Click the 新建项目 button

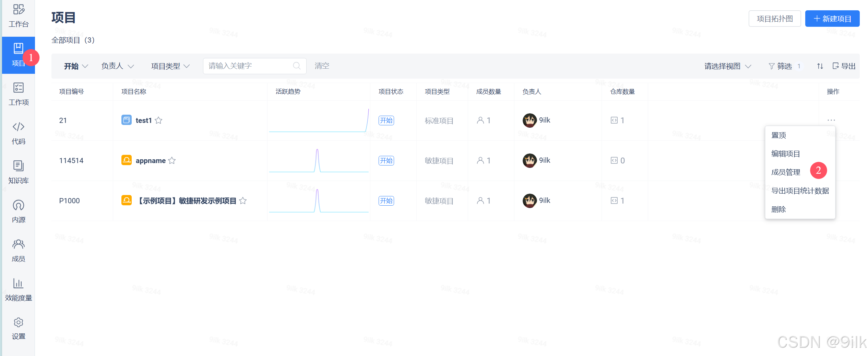(832, 19)
